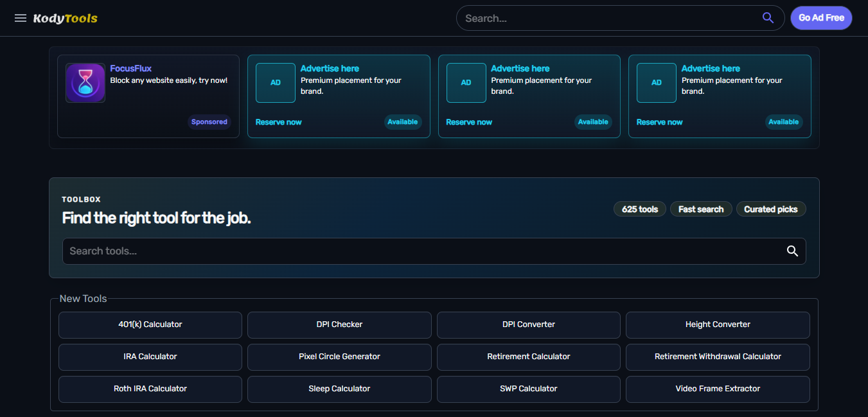
Task: Click the first AD placeholder icon
Action: pos(276,83)
